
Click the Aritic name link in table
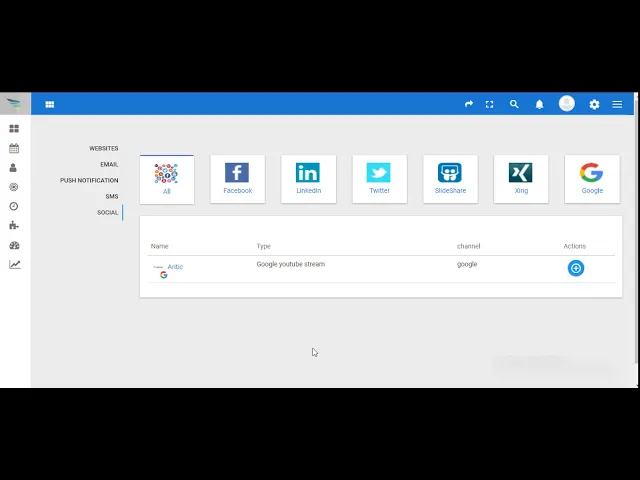tap(175, 267)
